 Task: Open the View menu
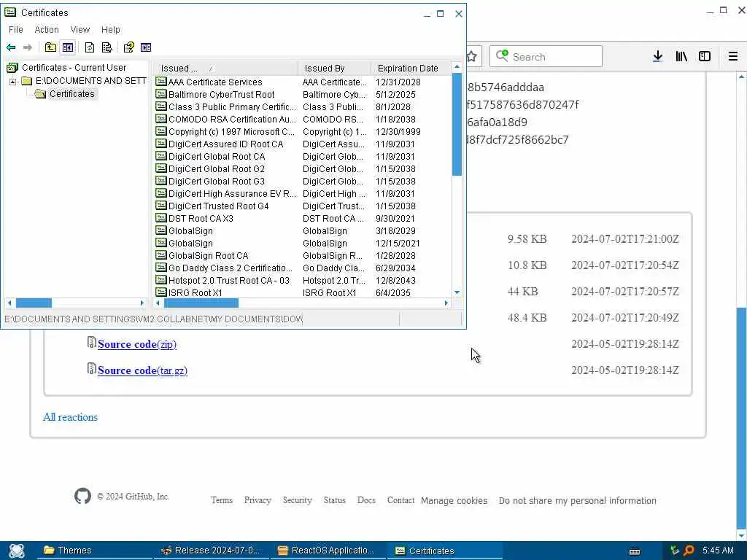[x=80, y=29]
